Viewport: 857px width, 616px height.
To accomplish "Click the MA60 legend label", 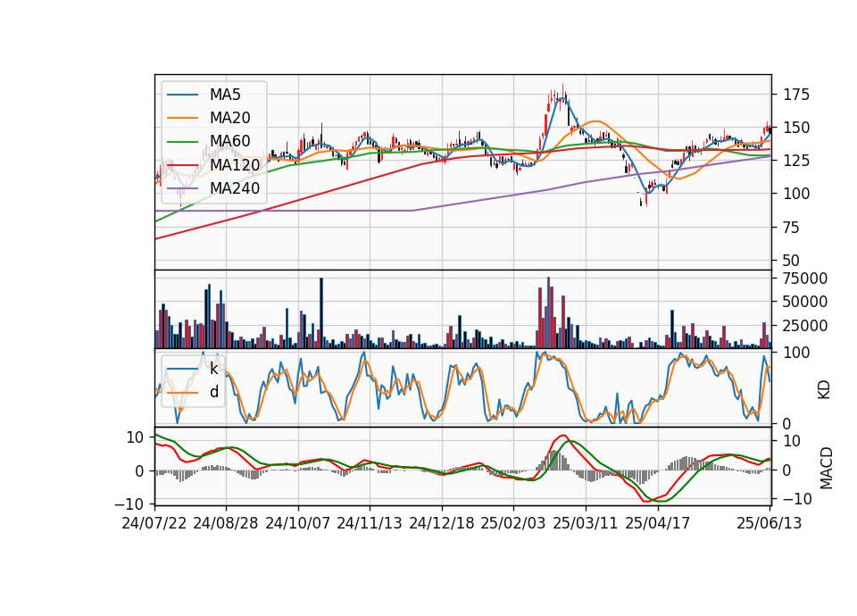I will pyautogui.click(x=229, y=141).
